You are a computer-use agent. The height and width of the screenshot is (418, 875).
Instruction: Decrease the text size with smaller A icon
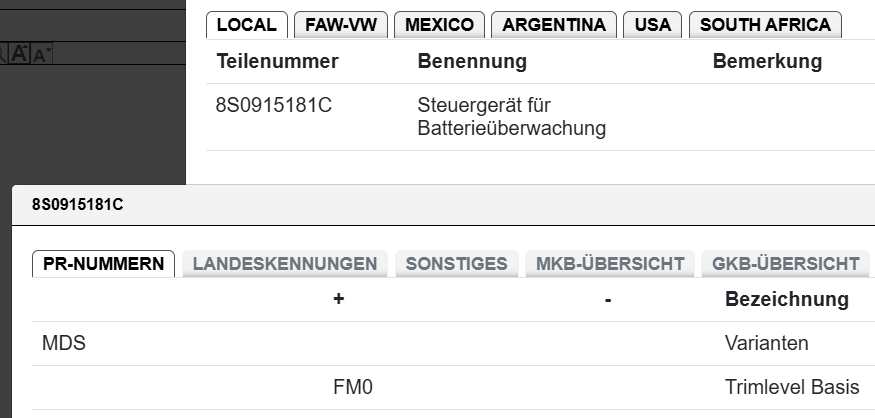pyautogui.click(x=41, y=56)
